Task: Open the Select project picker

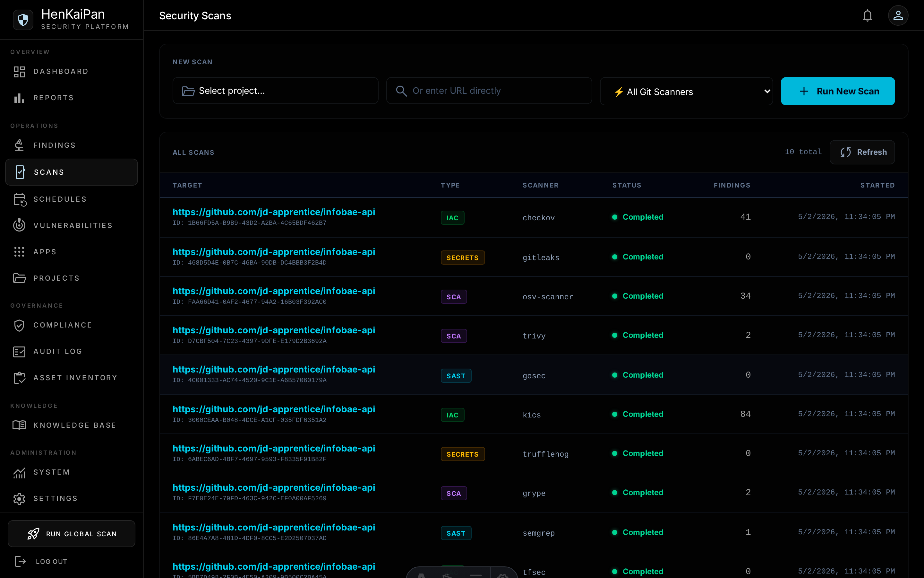Action: pos(275,91)
